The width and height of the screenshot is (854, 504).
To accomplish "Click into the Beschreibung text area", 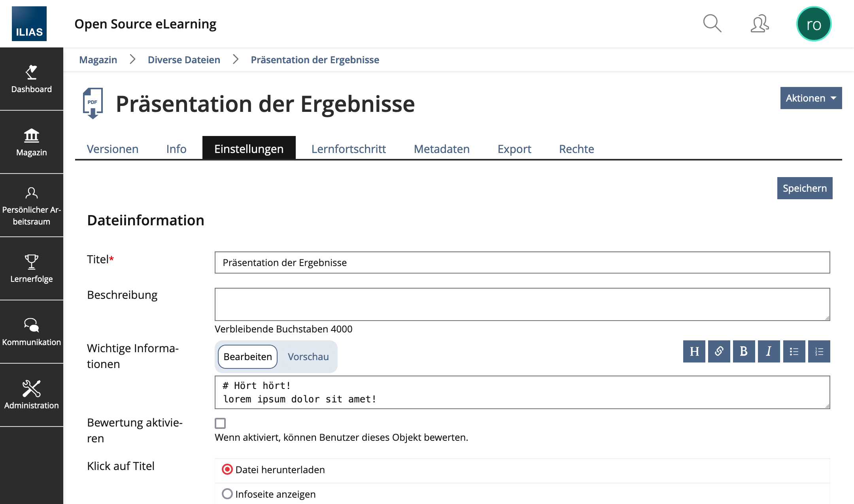I will coord(522,304).
